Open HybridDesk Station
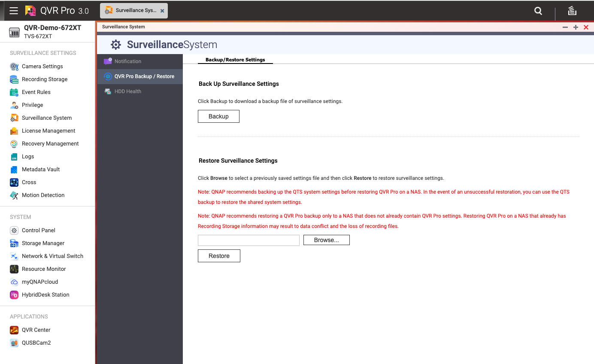Screen dimensions: 594x364 45,294
